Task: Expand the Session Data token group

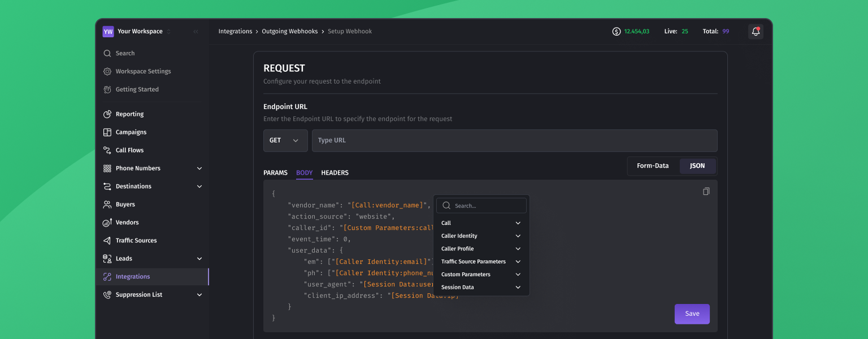Action: pos(480,288)
